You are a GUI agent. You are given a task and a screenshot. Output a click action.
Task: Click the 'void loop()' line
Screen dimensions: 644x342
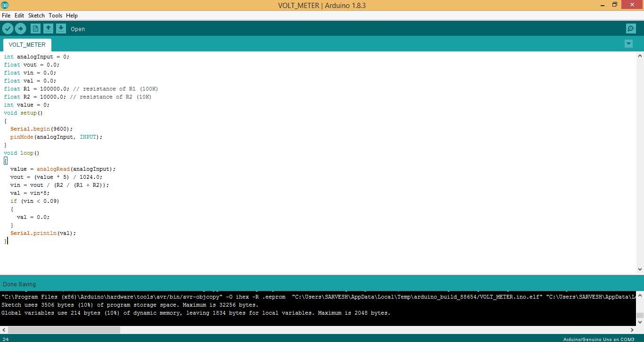point(22,153)
